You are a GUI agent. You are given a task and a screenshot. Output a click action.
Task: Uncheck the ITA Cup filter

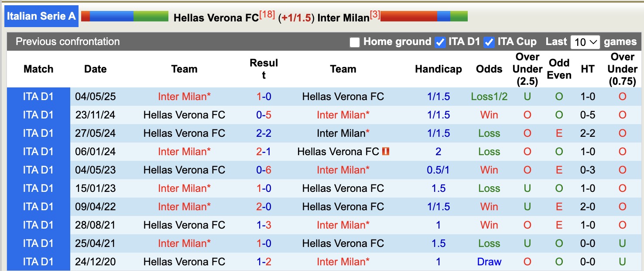tap(489, 42)
